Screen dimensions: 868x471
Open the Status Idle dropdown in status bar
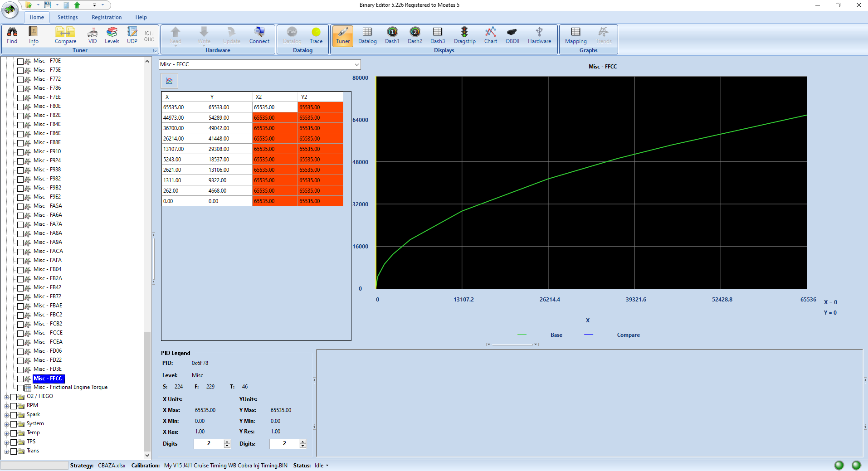327,466
